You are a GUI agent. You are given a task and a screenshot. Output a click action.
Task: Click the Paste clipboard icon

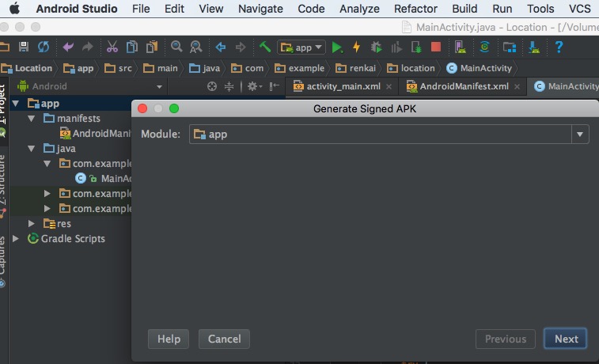[x=152, y=47]
